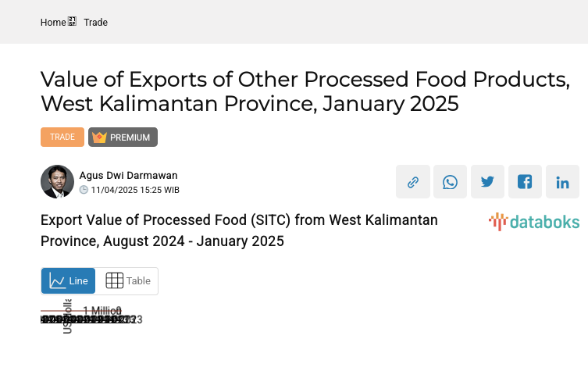Open the Trade breadcrumb link
Screen dimensions: 588x389
[96, 23]
